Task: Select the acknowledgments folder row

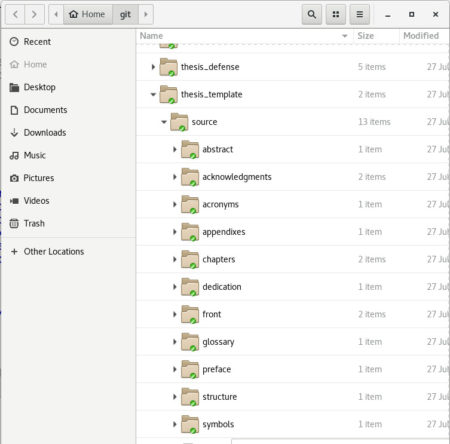Action: click(x=293, y=177)
